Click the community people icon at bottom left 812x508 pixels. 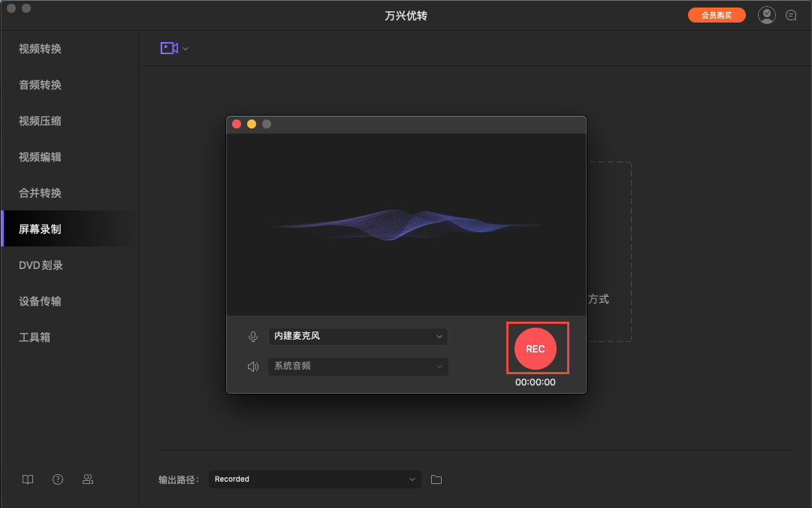(88, 479)
